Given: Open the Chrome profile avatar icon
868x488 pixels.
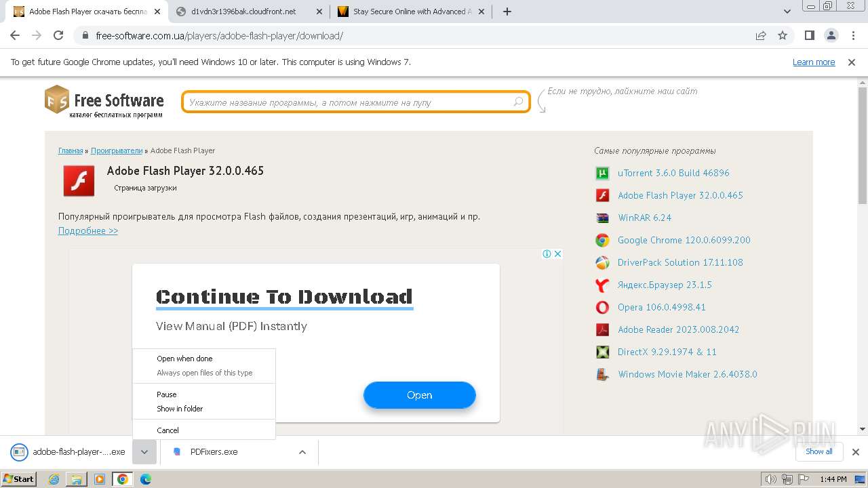Looking at the screenshot, I should [x=831, y=36].
